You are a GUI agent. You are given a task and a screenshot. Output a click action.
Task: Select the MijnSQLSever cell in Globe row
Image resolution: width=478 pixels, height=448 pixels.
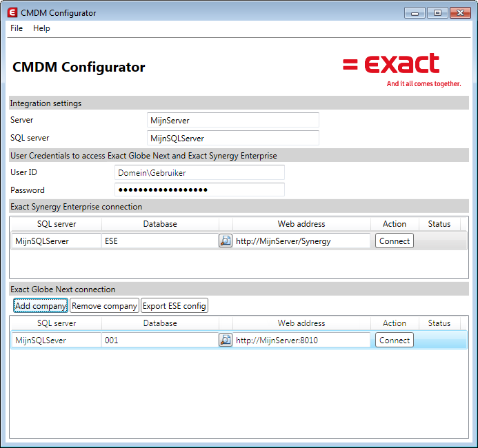56,340
